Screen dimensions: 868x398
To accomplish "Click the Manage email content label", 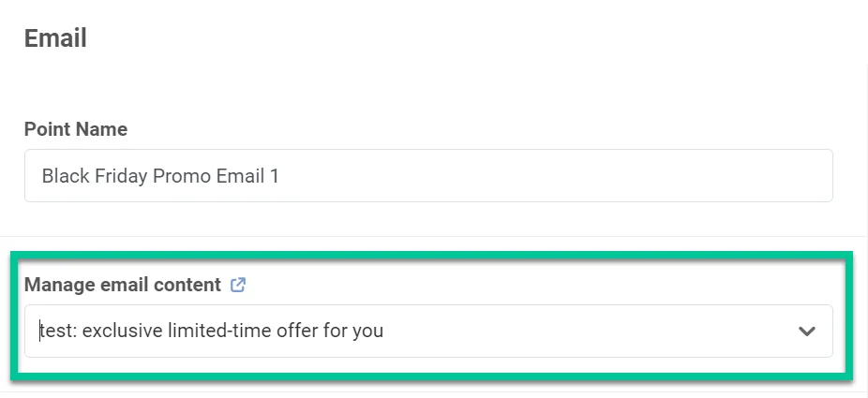I will pyautogui.click(x=123, y=285).
